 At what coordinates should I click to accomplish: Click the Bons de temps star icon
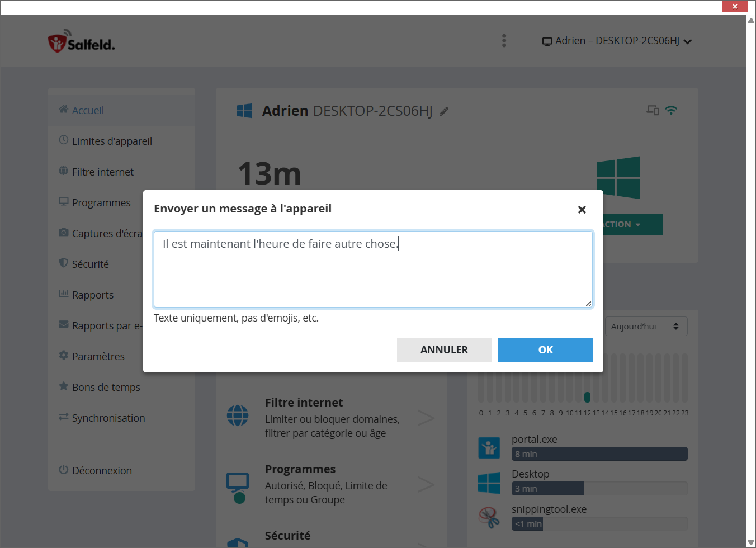(x=64, y=386)
